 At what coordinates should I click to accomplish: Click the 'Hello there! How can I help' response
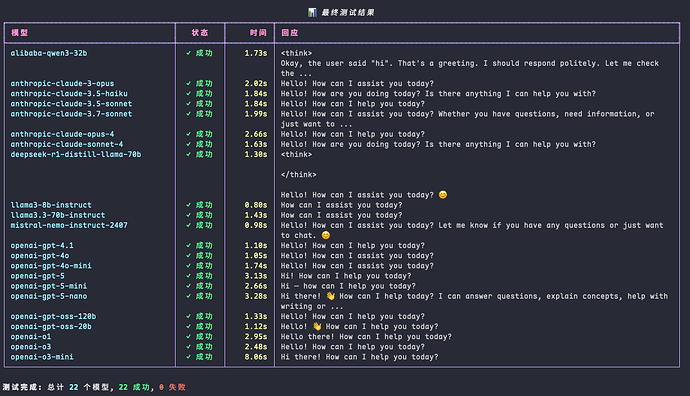(x=366, y=336)
